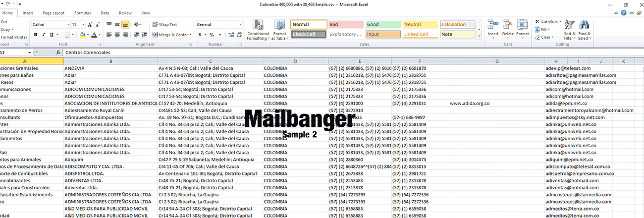Click Format Painter button
Screen dimensions: 644x218
coord(14,37)
